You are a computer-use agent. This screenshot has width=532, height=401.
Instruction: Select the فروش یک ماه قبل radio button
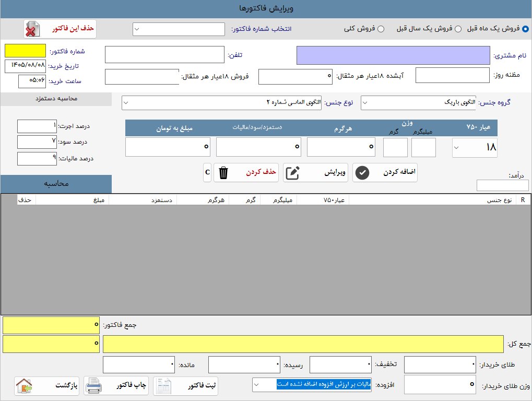(x=525, y=29)
